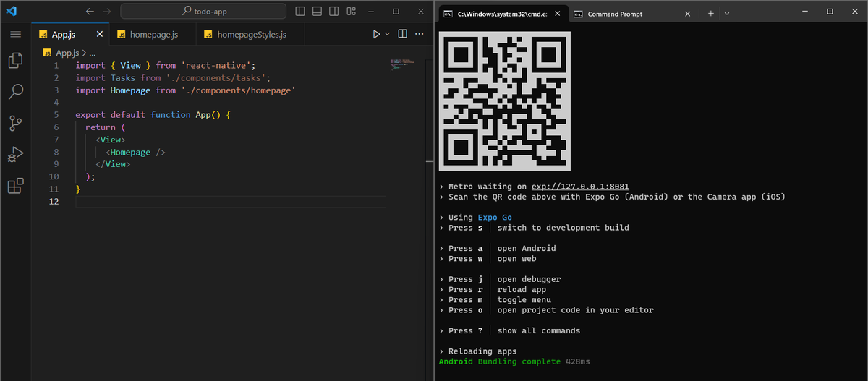Maximize the terminal window
Viewport: 868px width, 381px height.
830,12
